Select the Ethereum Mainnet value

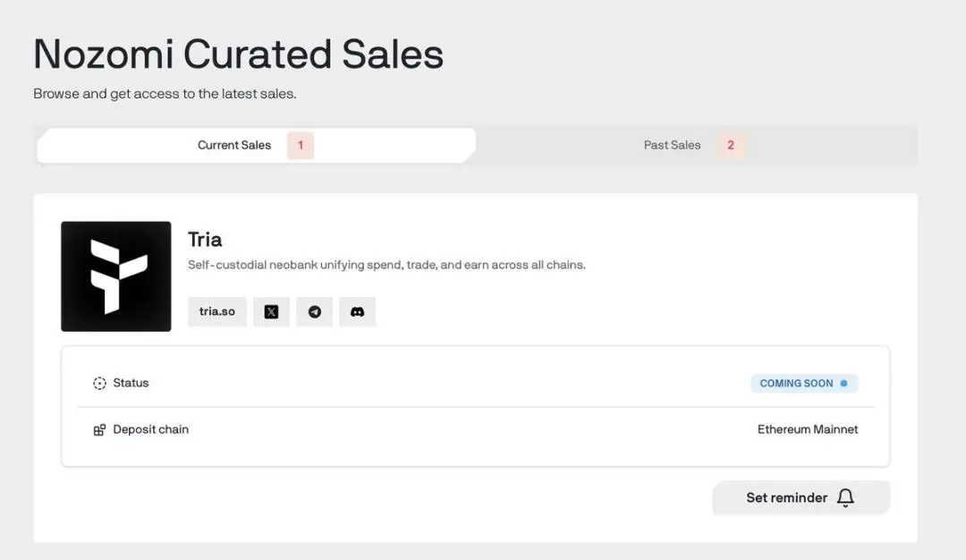point(808,429)
